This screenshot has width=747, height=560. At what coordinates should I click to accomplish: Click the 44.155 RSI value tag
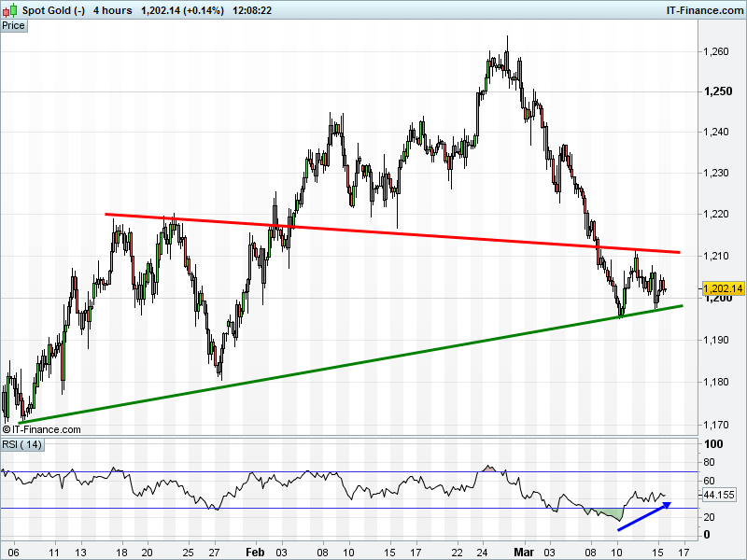click(x=719, y=495)
